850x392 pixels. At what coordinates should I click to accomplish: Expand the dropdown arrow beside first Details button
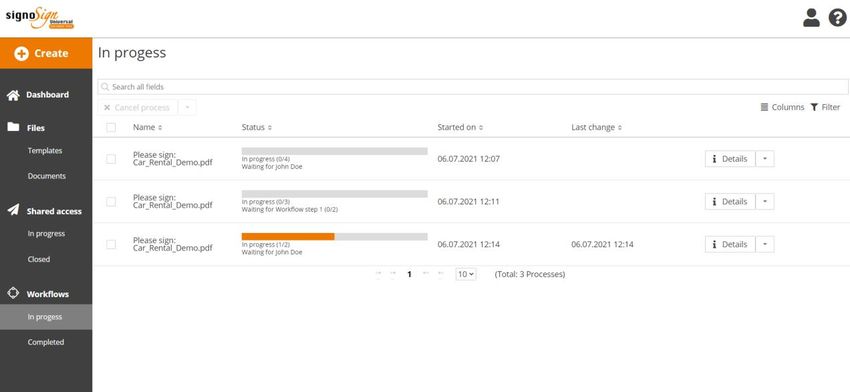coord(765,159)
